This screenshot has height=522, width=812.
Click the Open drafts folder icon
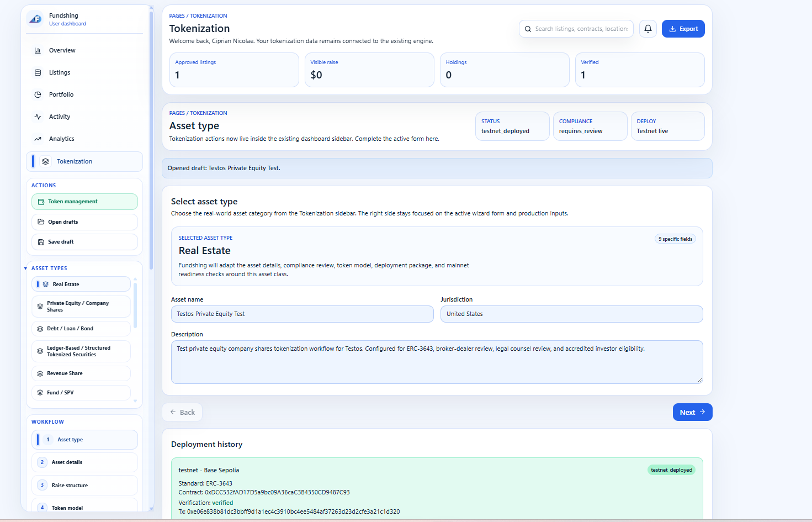[41, 222]
